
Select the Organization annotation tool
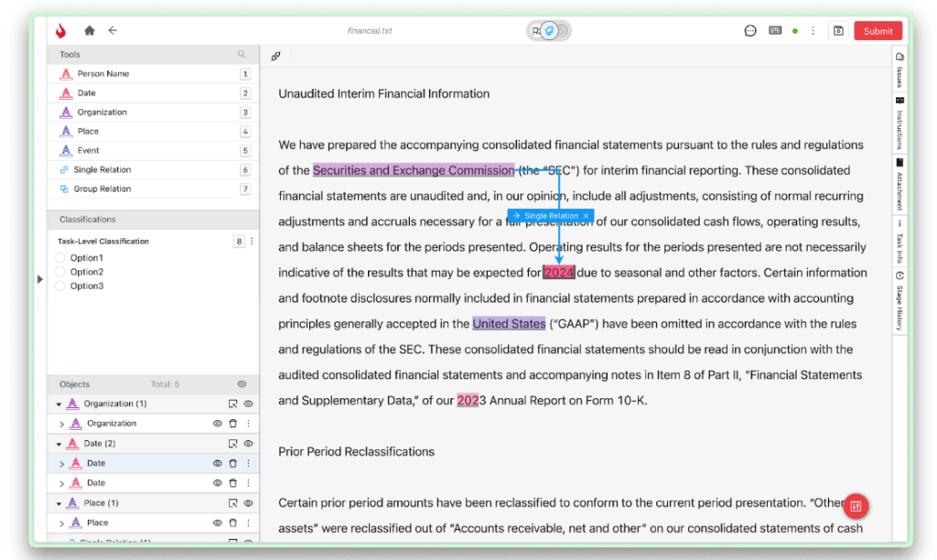[102, 112]
